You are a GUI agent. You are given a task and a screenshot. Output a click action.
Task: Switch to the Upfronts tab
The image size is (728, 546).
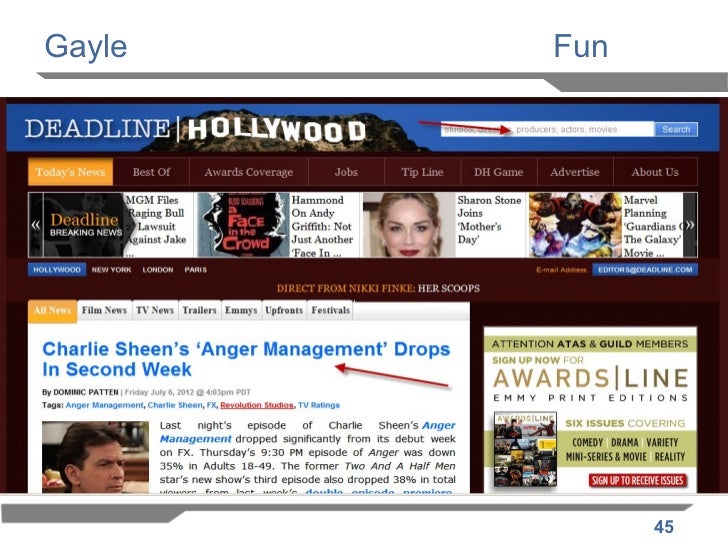coord(284,310)
